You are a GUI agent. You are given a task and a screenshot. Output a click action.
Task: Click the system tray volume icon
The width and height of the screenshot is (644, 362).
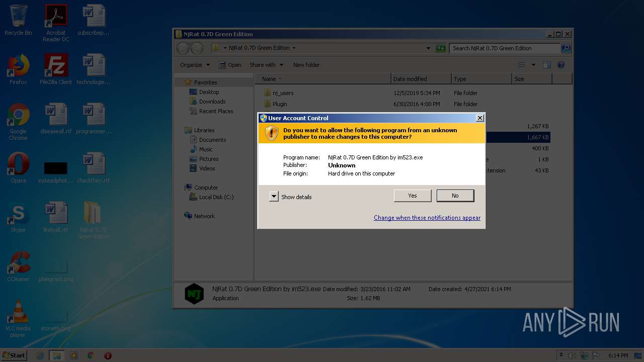tap(572, 355)
